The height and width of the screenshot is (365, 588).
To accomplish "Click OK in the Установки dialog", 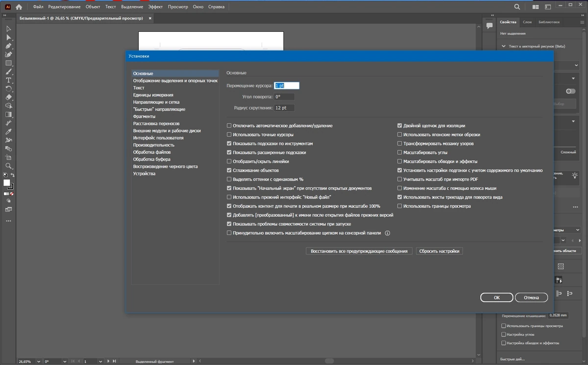I will click(497, 297).
